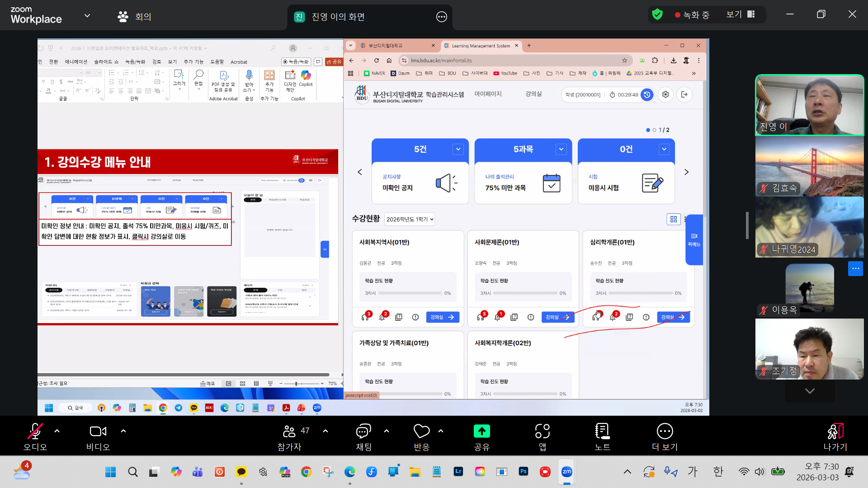The height and width of the screenshot is (488, 868).
Task: Turn on the Zoom video camera
Action: tap(98, 432)
